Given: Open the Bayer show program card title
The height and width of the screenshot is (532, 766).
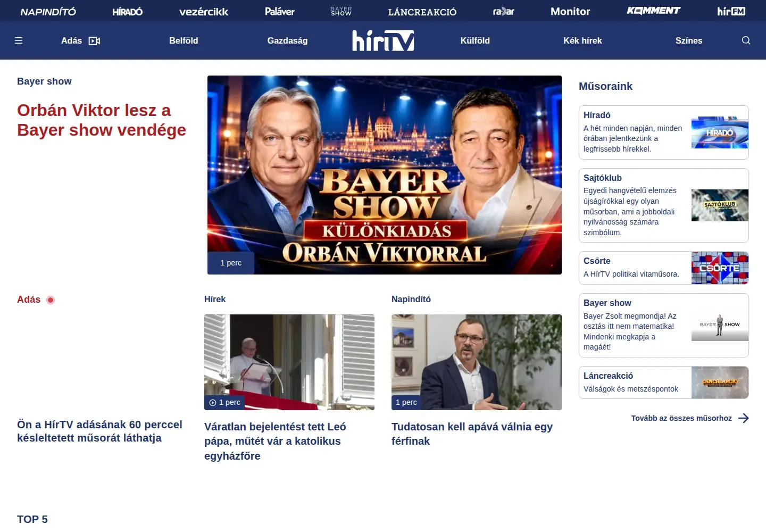Looking at the screenshot, I should point(607,303).
